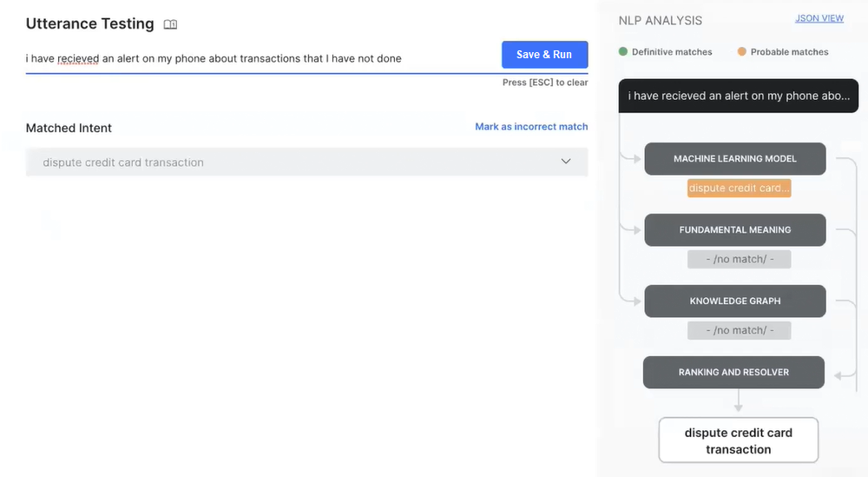Click the Save & Run button

(544, 55)
